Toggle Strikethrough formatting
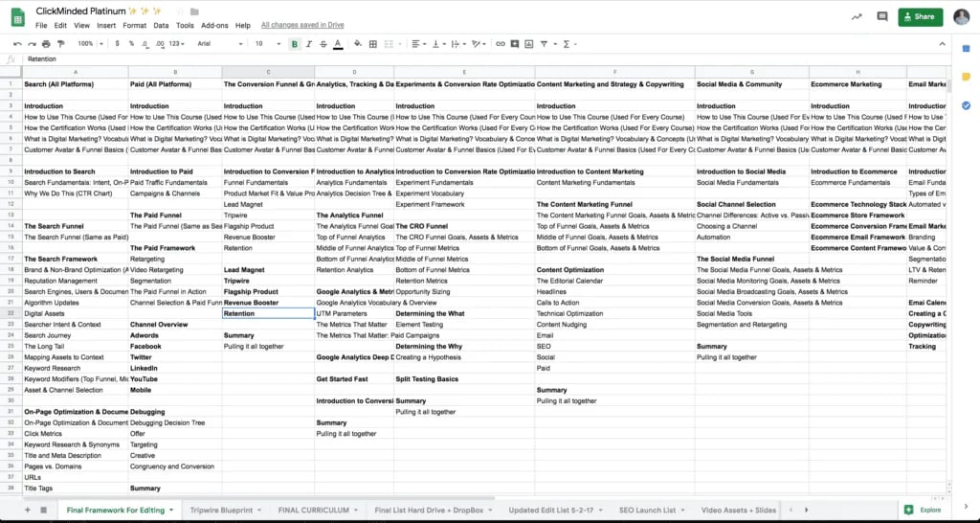 (x=323, y=44)
